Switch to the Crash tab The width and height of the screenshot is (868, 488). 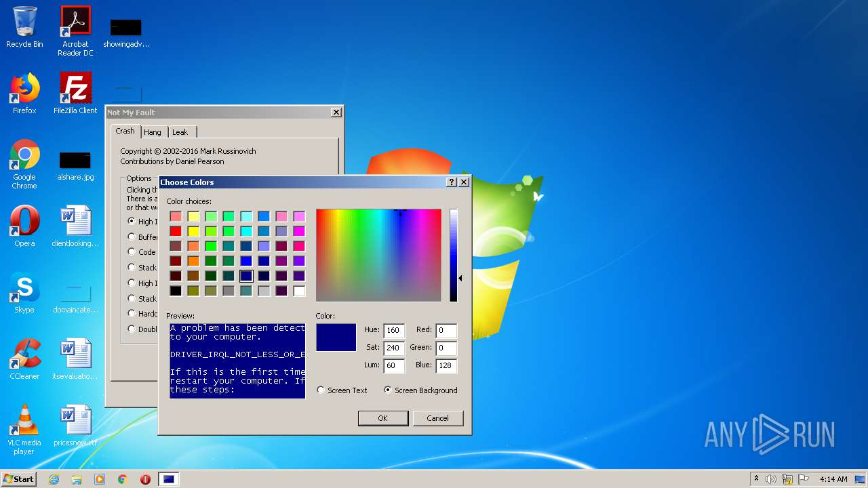tap(125, 131)
